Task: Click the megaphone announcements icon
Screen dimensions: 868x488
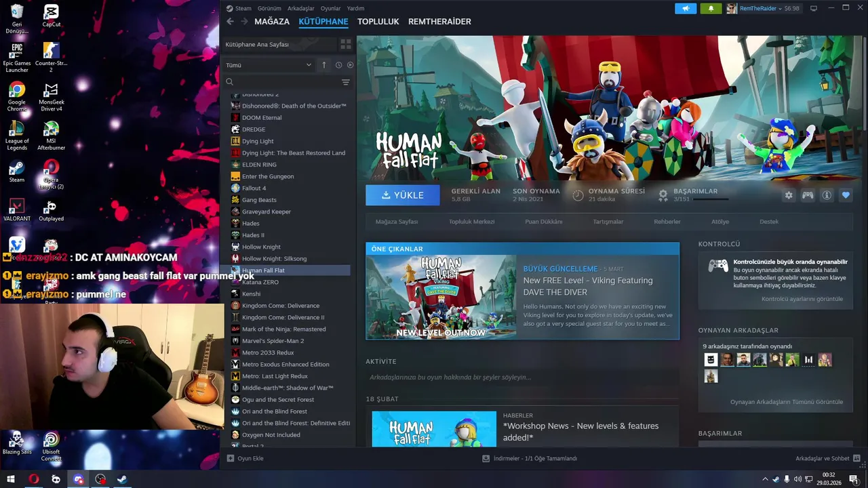Action: click(x=686, y=8)
